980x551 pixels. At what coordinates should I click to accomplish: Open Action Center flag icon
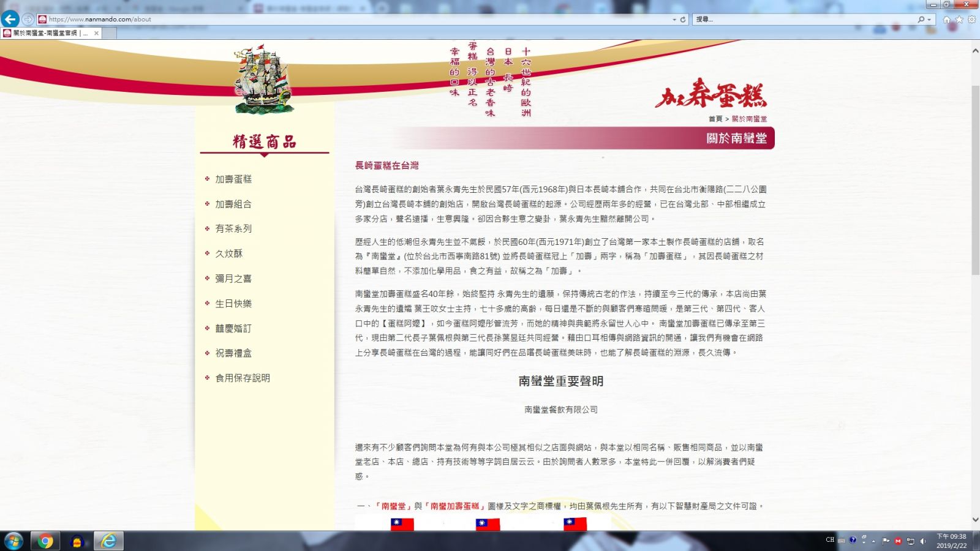[x=886, y=541]
